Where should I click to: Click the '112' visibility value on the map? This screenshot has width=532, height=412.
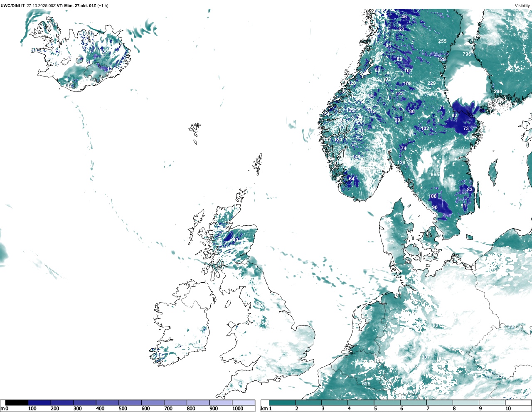coord(372,111)
